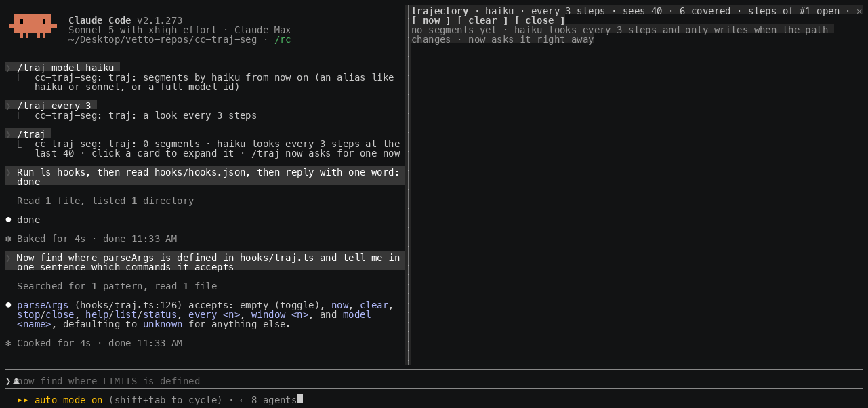This screenshot has width=868, height=408.
Task: Click the 'model' keyword in parseArgs answer
Action: pyautogui.click(x=357, y=314)
